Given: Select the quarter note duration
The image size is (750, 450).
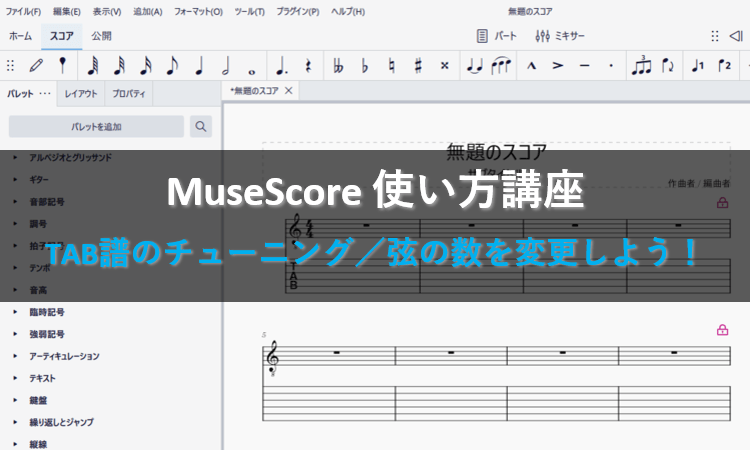Looking at the screenshot, I should click(199, 66).
